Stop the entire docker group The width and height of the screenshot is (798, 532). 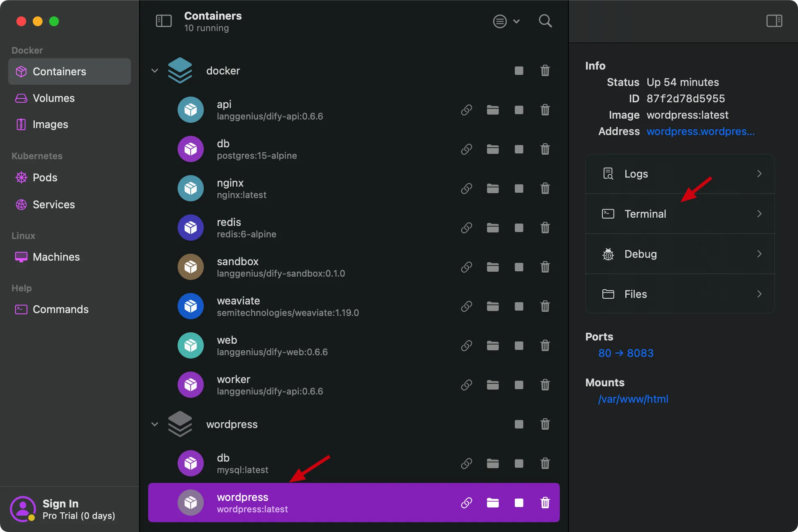[x=519, y=71]
